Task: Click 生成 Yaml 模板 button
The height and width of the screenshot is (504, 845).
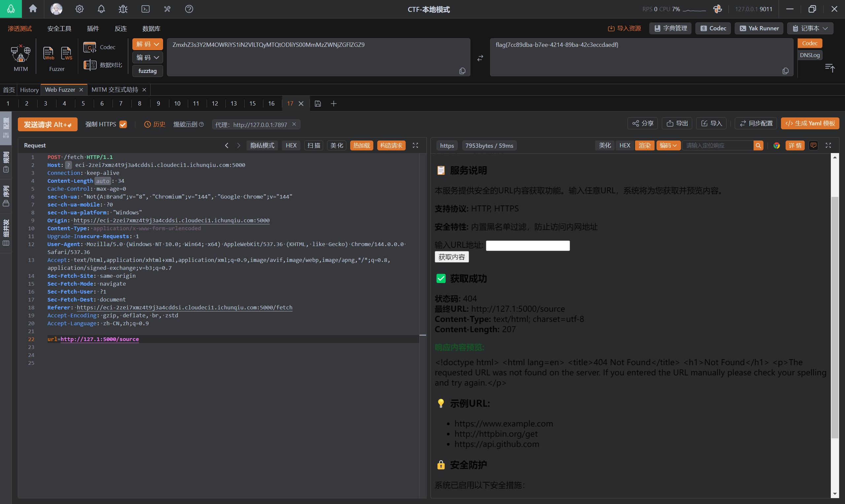Action: point(810,123)
